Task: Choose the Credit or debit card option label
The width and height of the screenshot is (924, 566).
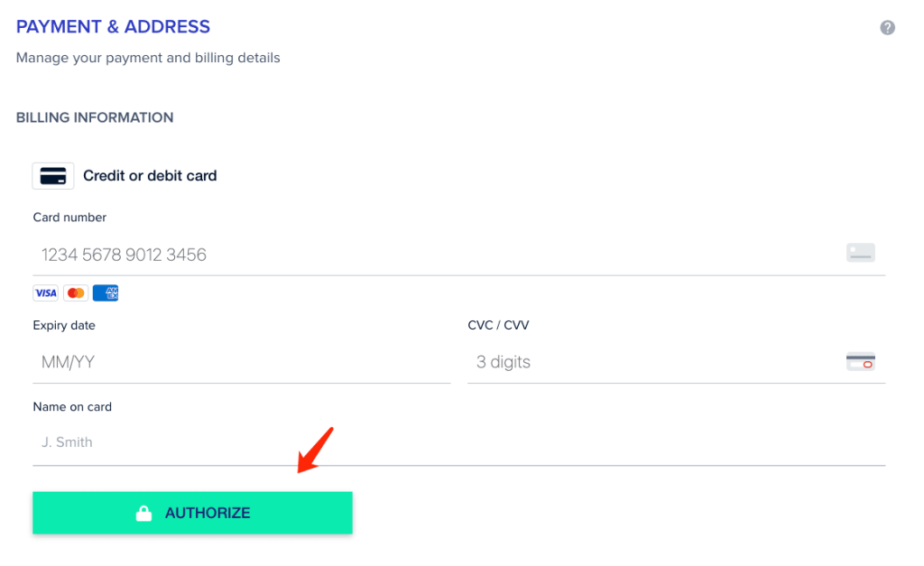Action: pyautogui.click(x=150, y=176)
